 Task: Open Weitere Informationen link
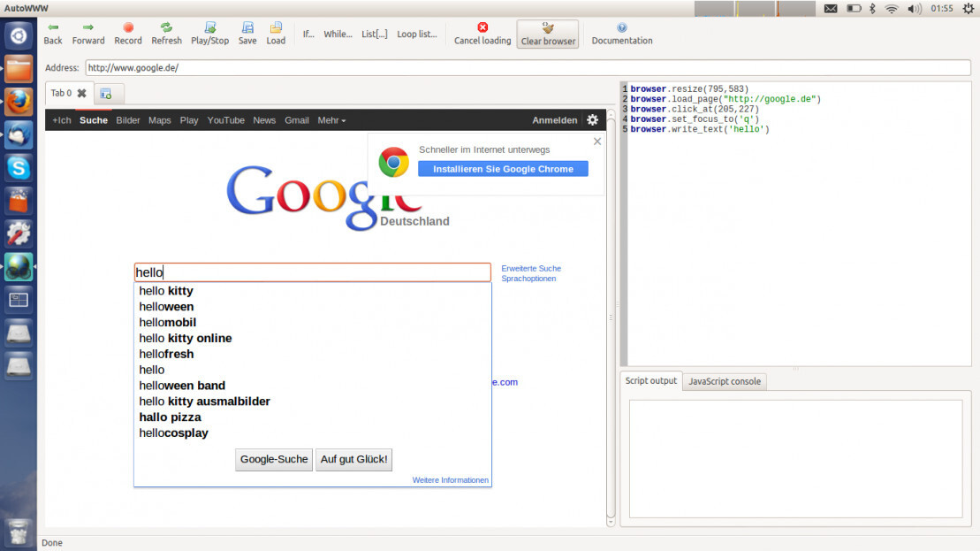coord(450,480)
